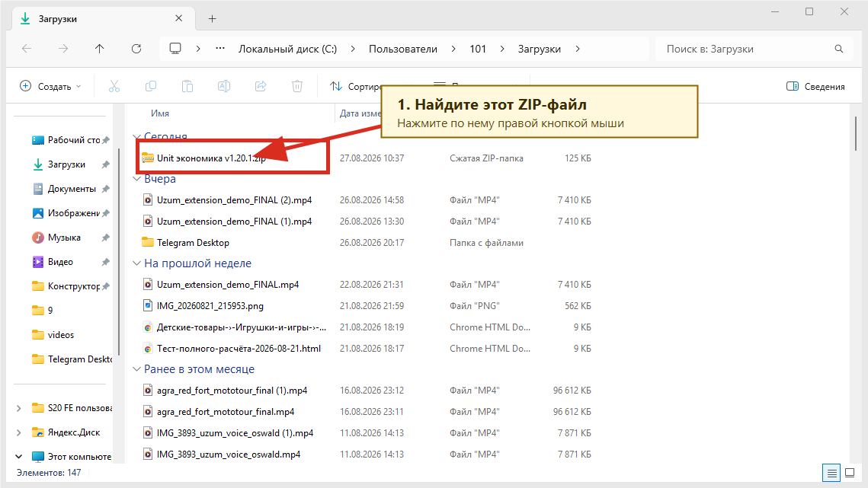This screenshot has width=868, height=488.
Task: Toggle the Сведения pane
Action: coord(815,86)
